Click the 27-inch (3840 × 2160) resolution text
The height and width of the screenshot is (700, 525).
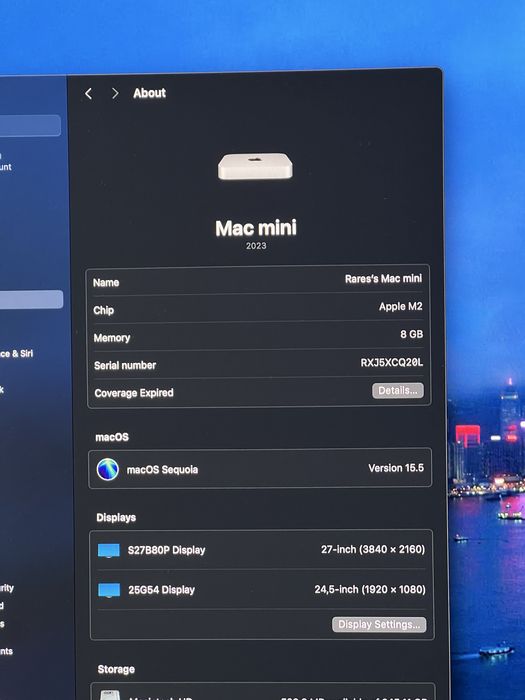(373, 549)
